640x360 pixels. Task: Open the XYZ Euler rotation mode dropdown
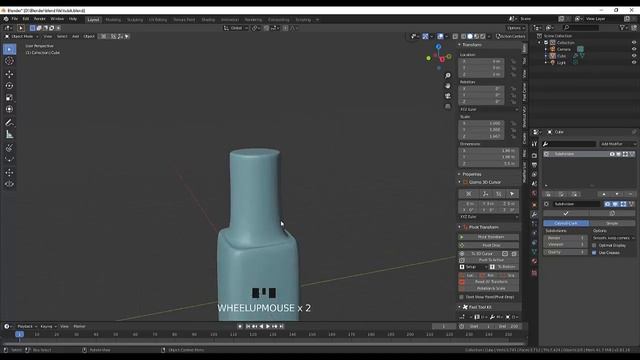[489, 109]
